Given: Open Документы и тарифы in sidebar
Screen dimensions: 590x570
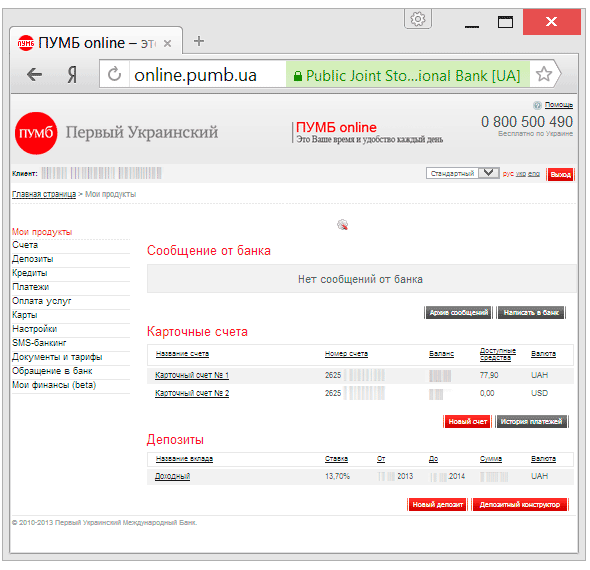Looking at the screenshot, I should click(x=57, y=357).
